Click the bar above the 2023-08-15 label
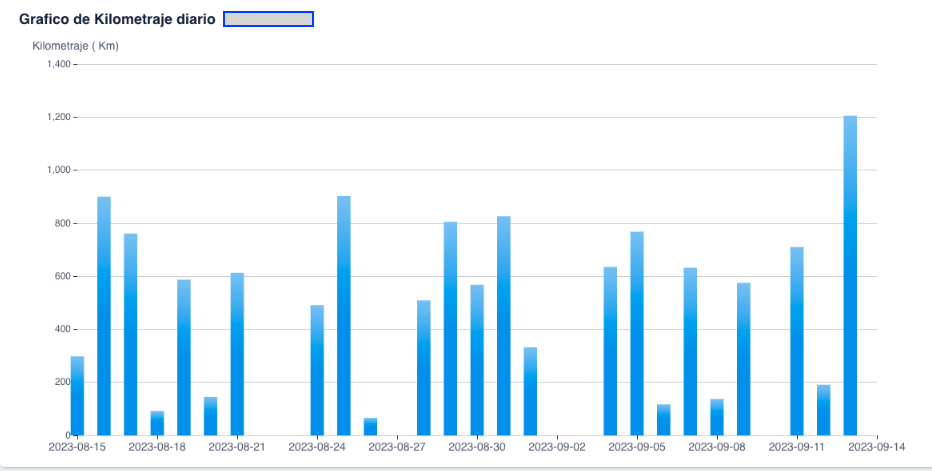 (x=77, y=395)
